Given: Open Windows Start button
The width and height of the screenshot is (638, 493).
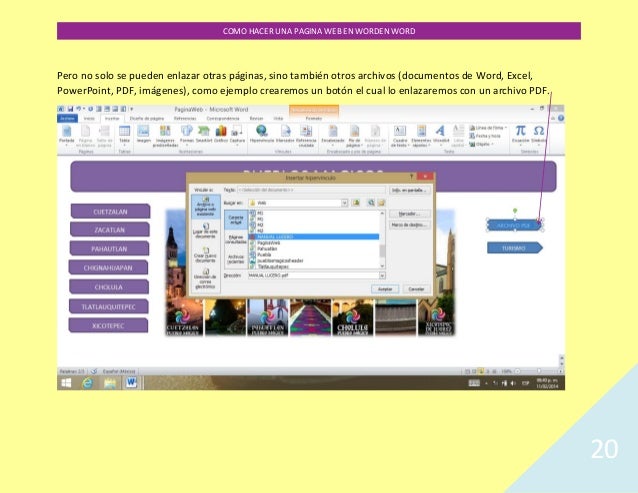Looking at the screenshot, I should click(x=66, y=383).
